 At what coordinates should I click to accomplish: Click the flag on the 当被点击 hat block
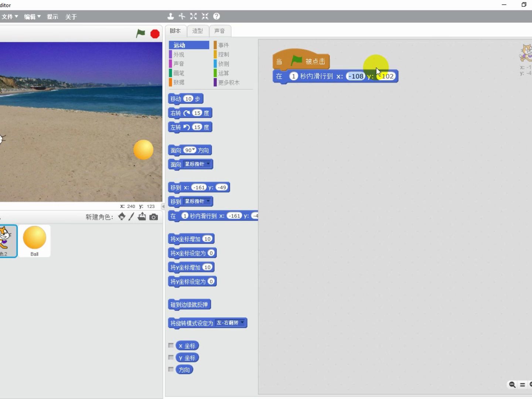[296, 60]
